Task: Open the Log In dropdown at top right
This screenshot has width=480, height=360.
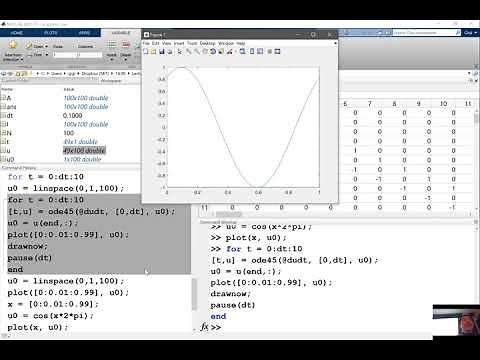Action: [x=470, y=33]
